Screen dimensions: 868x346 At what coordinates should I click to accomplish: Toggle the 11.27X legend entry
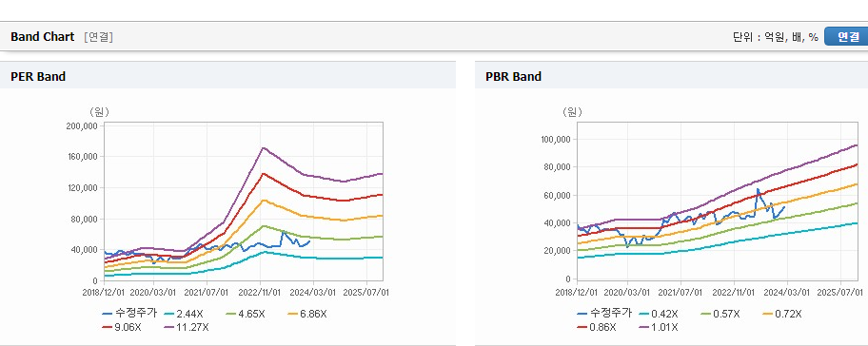click(186, 327)
